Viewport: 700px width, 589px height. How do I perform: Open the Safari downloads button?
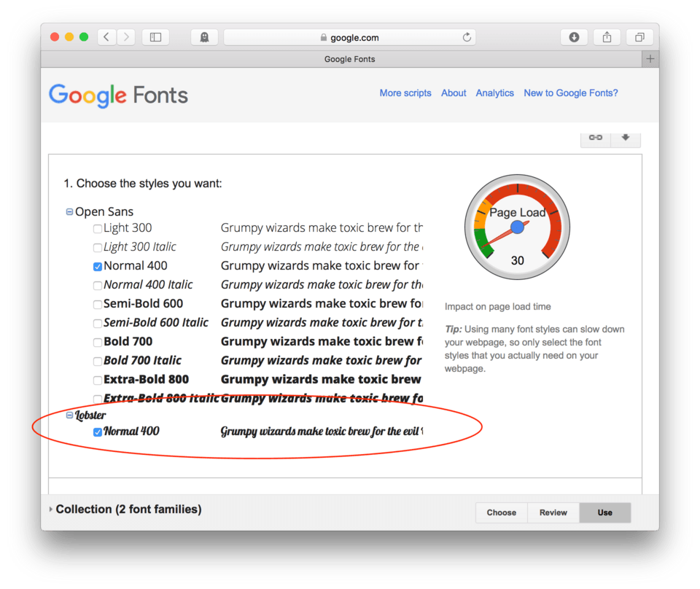point(574,37)
